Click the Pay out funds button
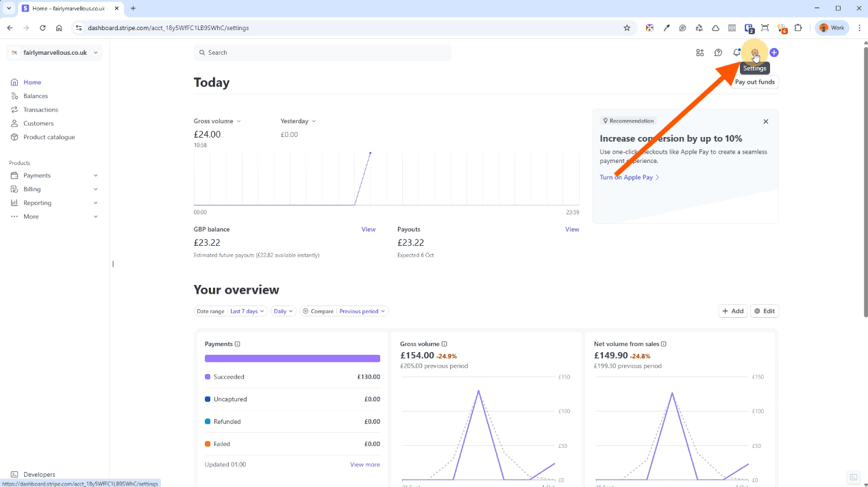The height and width of the screenshot is (487, 868). (x=754, y=82)
